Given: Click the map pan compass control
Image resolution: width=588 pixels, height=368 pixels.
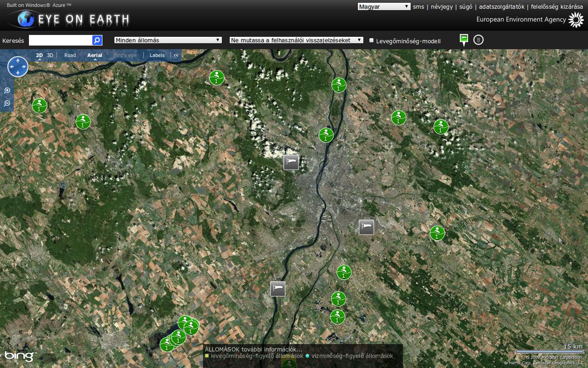Looking at the screenshot, I should [18, 67].
